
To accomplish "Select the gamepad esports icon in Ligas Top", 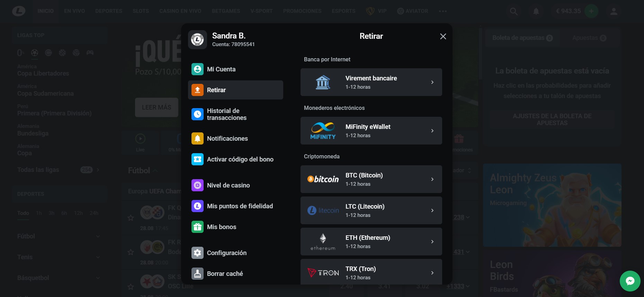I will point(90,53).
